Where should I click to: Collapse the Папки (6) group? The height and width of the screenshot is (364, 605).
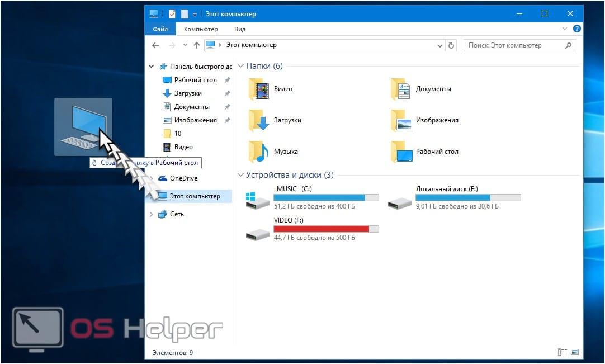(x=240, y=66)
